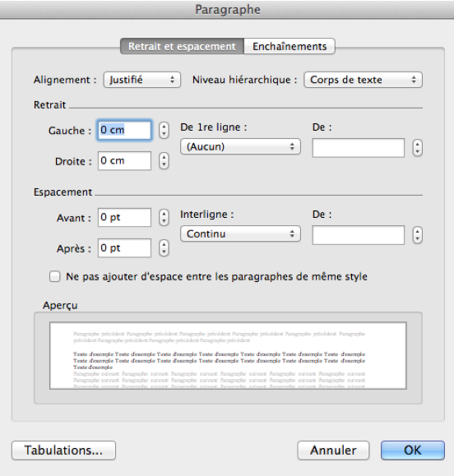454x476 pixels.
Task: Switch to the Enchaînements tab
Action: click(290, 46)
